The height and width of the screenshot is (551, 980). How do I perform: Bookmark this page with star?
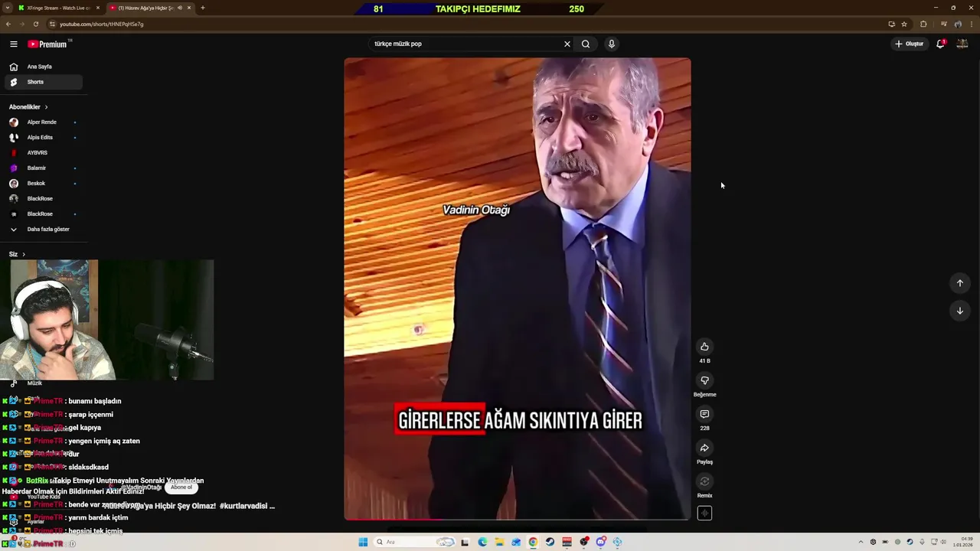tap(904, 24)
